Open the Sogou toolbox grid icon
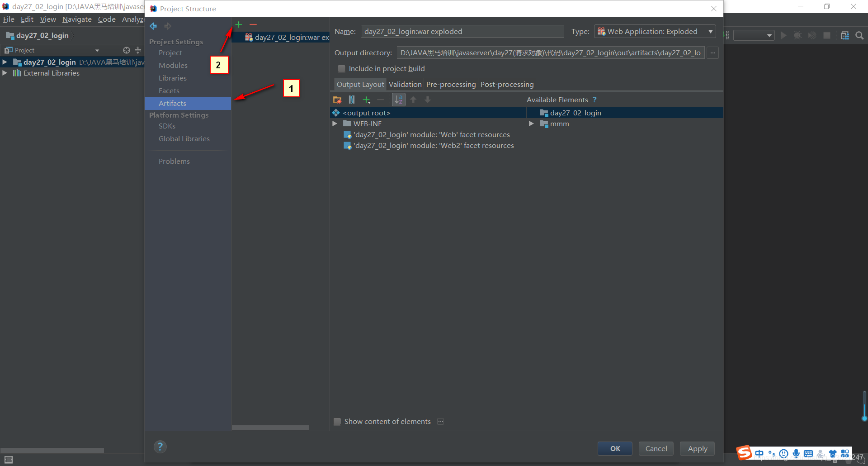The width and height of the screenshot is (868, 466). pyautogui.click(x=845, y=453)
